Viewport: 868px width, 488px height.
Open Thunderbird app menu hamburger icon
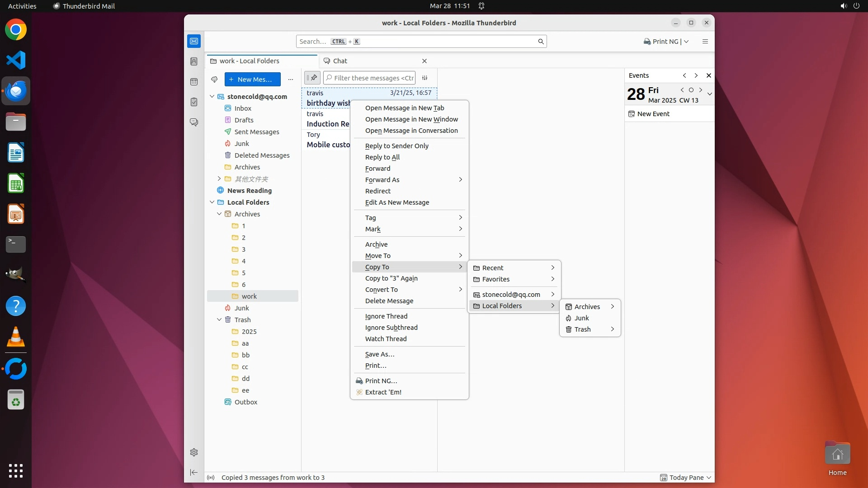pos(705,42)
